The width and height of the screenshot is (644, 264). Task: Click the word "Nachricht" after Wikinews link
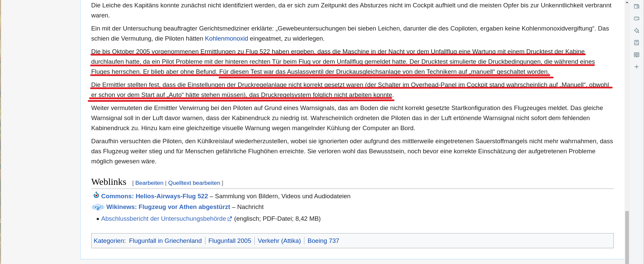click(250, 207)
